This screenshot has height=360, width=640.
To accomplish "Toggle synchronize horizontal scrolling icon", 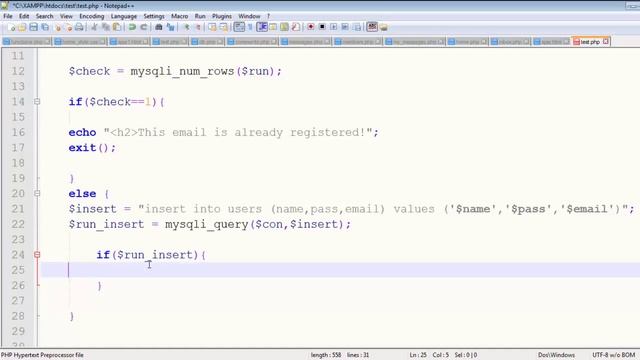I will pyautogui.click(x=223, y=27).
